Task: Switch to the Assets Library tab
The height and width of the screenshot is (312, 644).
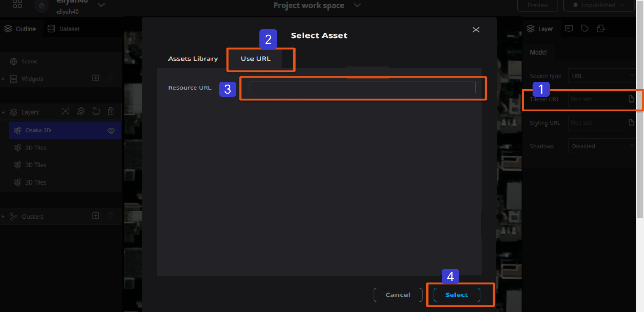Action: [x=193, y=59]
